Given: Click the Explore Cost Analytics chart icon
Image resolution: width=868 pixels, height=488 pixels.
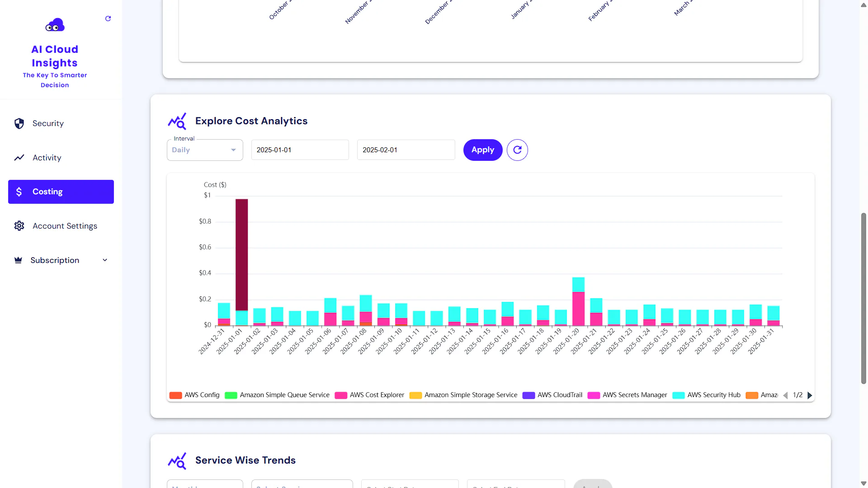Looking at the screenshot, I should coord(177,121).
